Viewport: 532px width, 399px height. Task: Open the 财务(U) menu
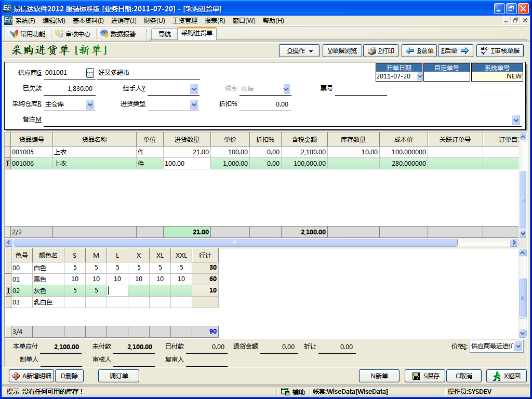point(154,21)
